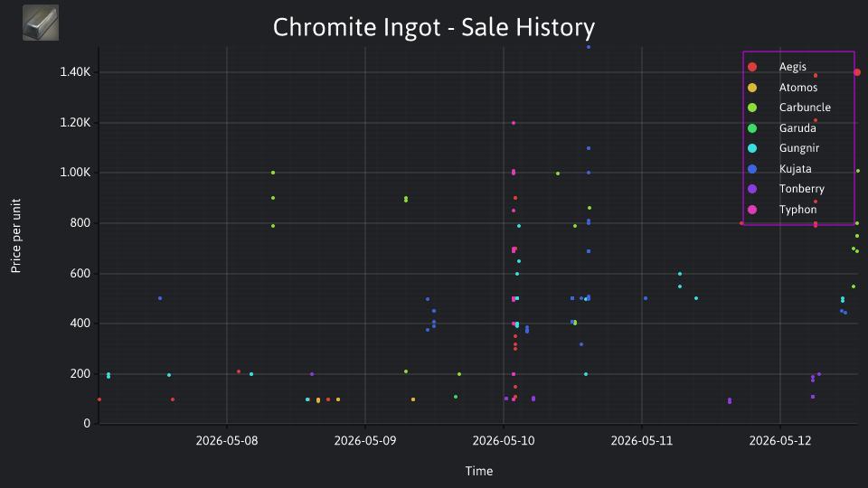Viewport: 868px width, 488px height.
Task: Click the purple Tonberry legend marker
Action: (752, 189)
